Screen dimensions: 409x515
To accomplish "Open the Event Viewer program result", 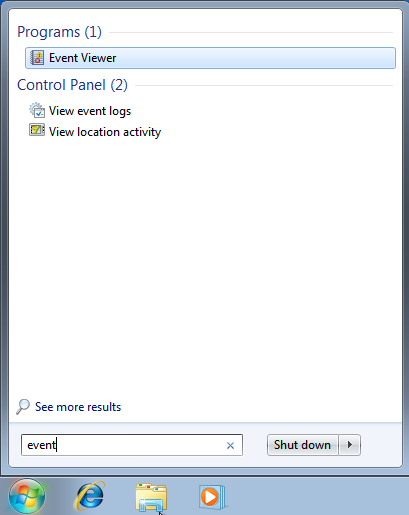I will tap(210, 58).
